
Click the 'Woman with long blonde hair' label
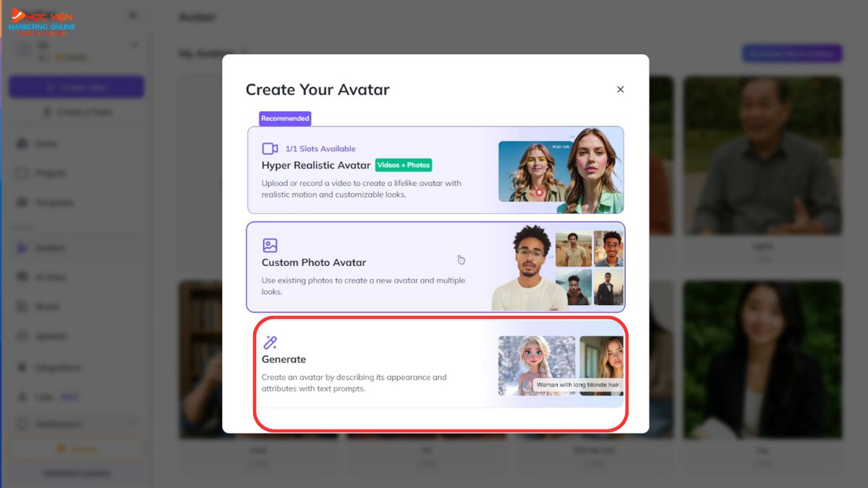tap(578, 385)
